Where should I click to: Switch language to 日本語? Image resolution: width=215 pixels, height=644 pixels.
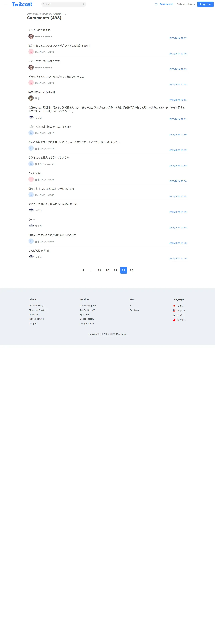click(x=181, y=306)
